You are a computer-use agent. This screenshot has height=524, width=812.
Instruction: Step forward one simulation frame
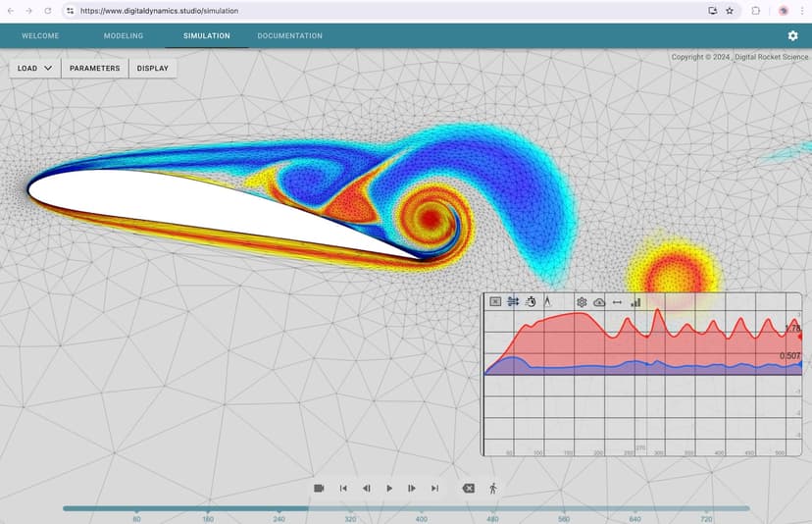pos(412,488)
